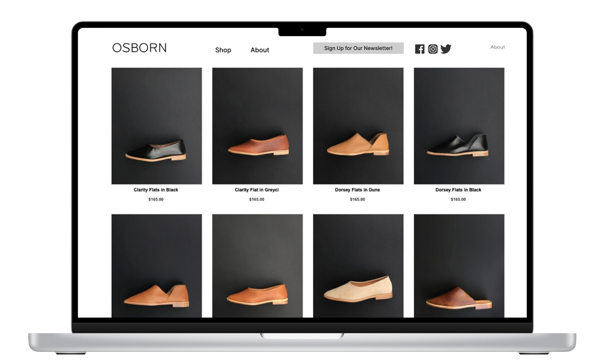Click the Clarity Flat in Greyci title
Viewport: 612px width, 364px height.
pyautogui.click(x=257, y=190)
